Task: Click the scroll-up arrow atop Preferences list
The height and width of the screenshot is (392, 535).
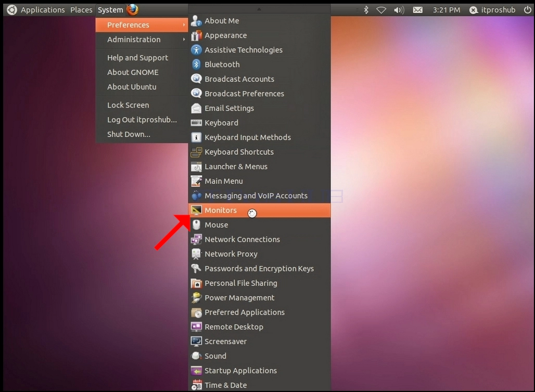Action: coord(259,9)
